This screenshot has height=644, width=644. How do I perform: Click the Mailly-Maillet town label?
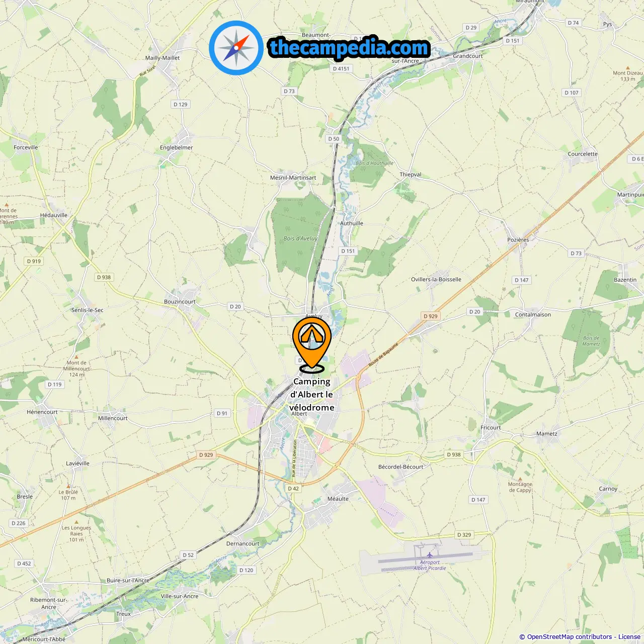click(163, 58)
